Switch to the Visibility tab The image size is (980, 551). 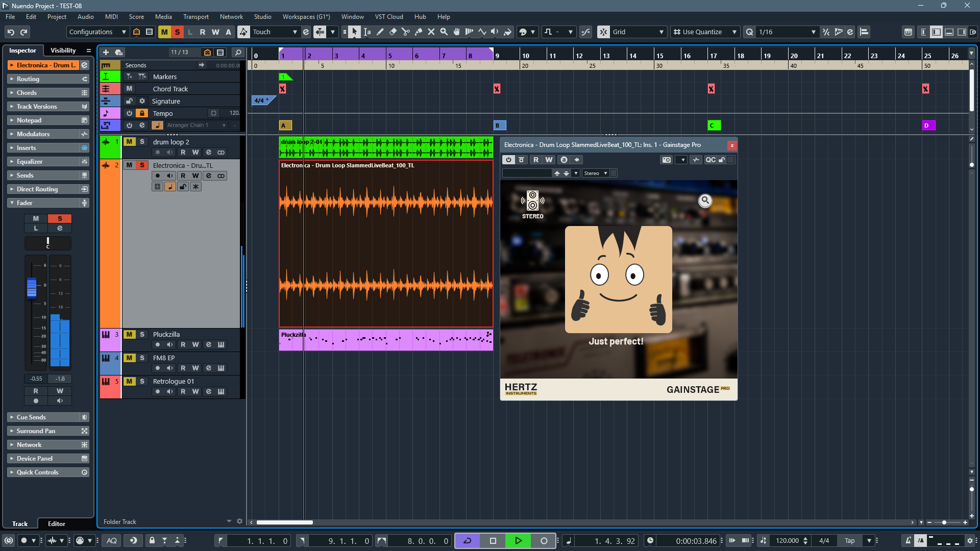tap(63, 51)
